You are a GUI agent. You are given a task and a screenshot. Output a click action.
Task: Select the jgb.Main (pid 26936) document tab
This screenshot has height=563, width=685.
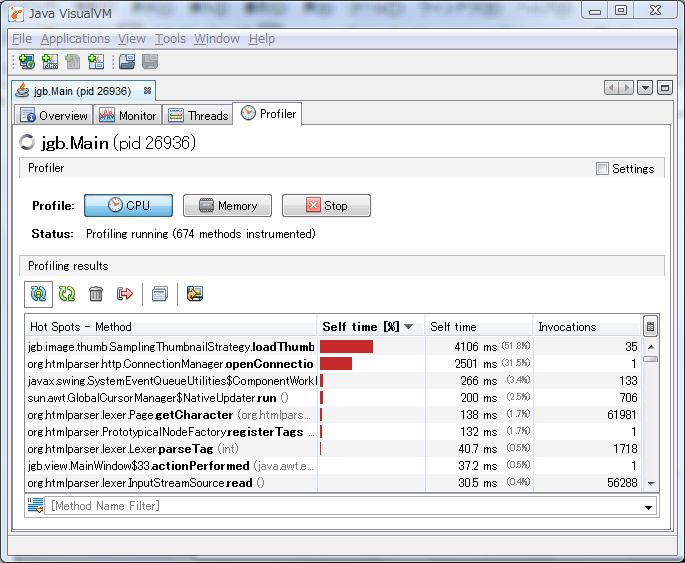[x=82, y=91]
